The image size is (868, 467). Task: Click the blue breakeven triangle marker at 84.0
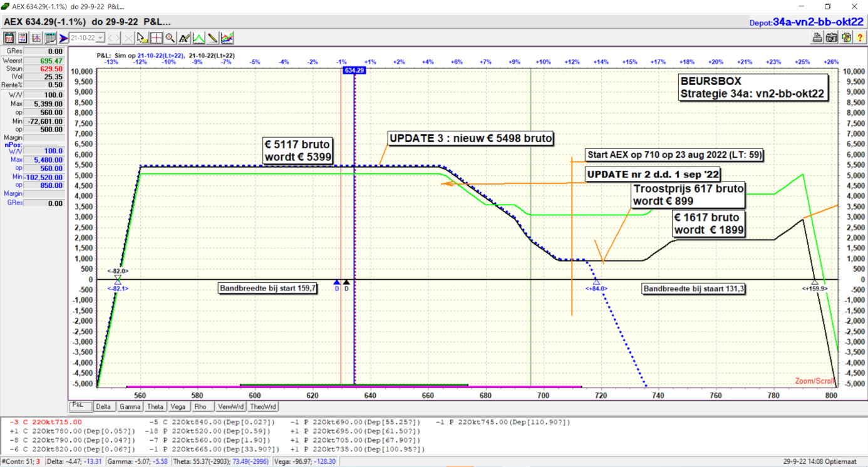(596, 282)
